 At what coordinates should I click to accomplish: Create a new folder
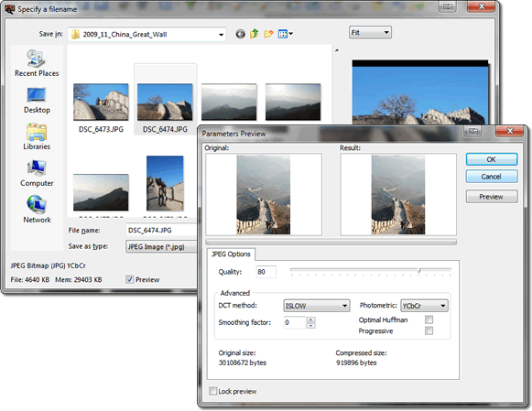click(x=268, y=34)
